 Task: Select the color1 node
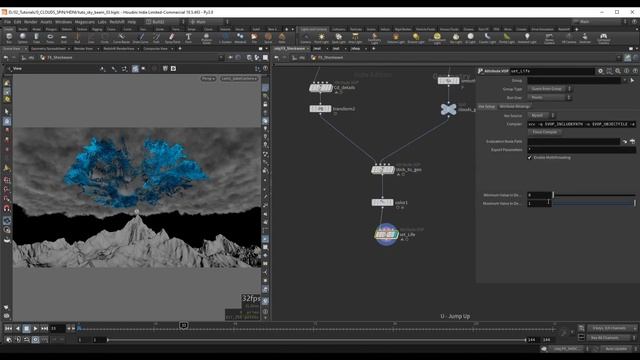[382, 202]
